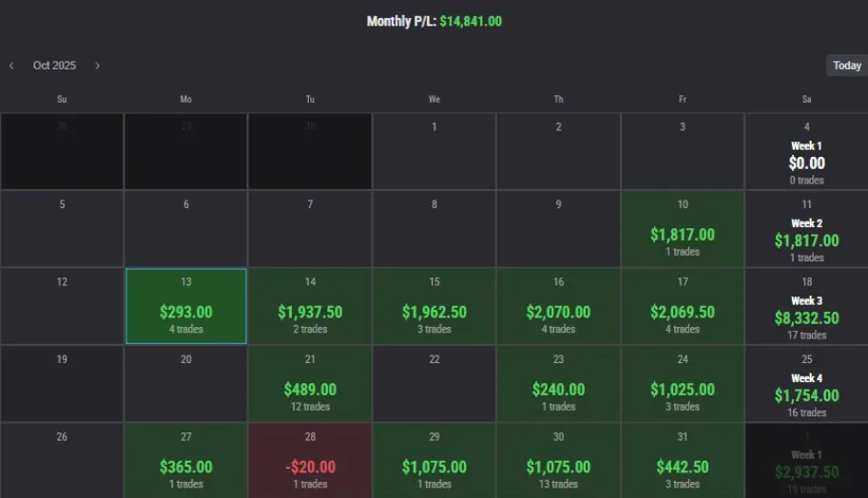Viewport: 868px width, 498px height.
Task: Open October 10 cell with $1,817.00
Action: tap(683, 228)
